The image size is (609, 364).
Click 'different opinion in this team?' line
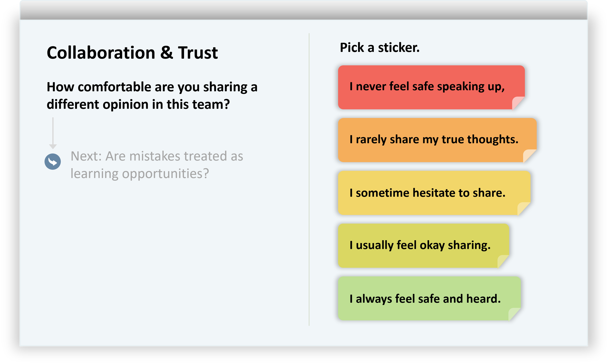click(x=138, y=104)
